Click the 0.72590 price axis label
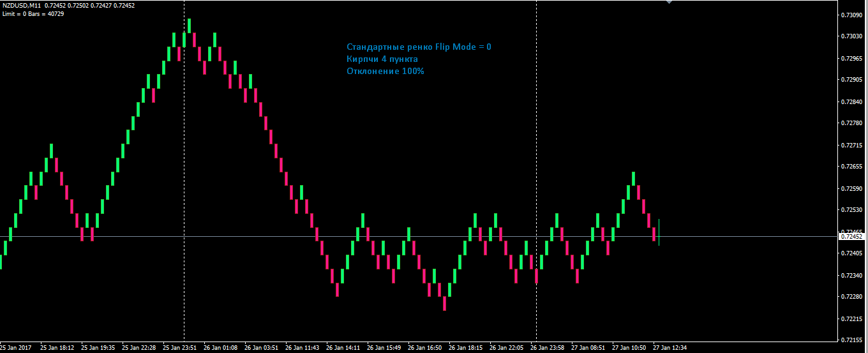The image size is (868, 353). (x=851, y=188)
